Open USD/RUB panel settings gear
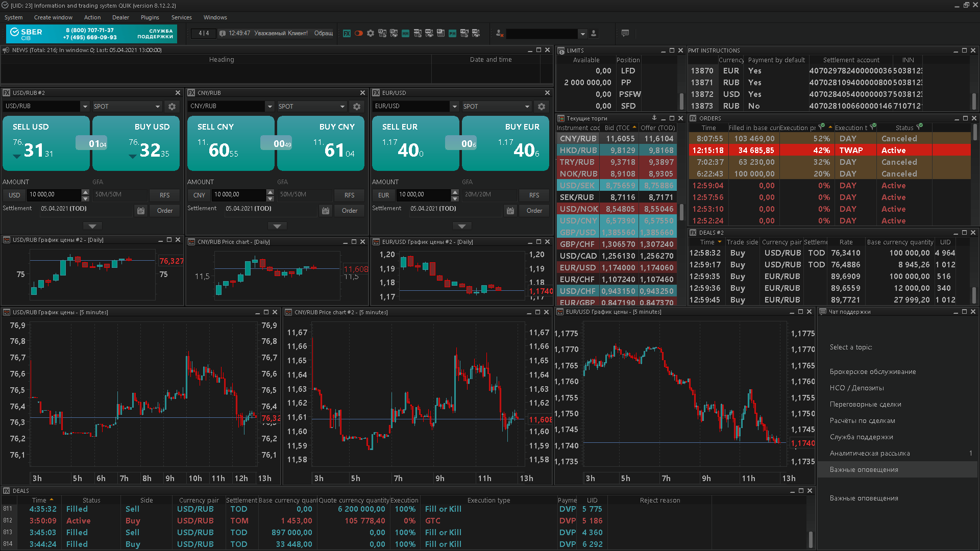 pos(172,107)
